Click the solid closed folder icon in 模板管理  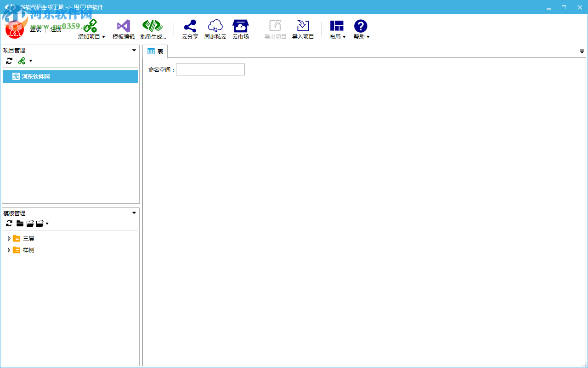pyautogui.click(x=20, y=224)
